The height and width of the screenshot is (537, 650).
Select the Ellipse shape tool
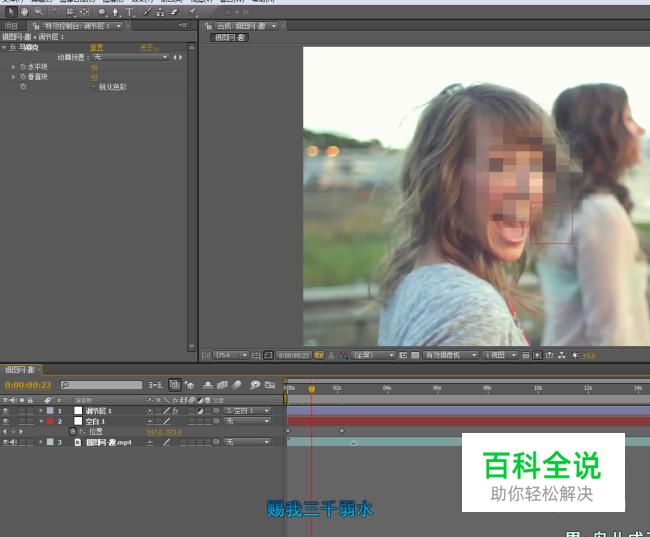tap(102, 12)
